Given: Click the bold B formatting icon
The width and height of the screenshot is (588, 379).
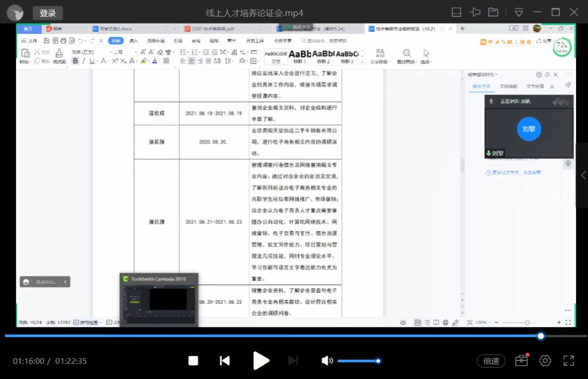Looking at the screenshot, I should coord(75,61).
